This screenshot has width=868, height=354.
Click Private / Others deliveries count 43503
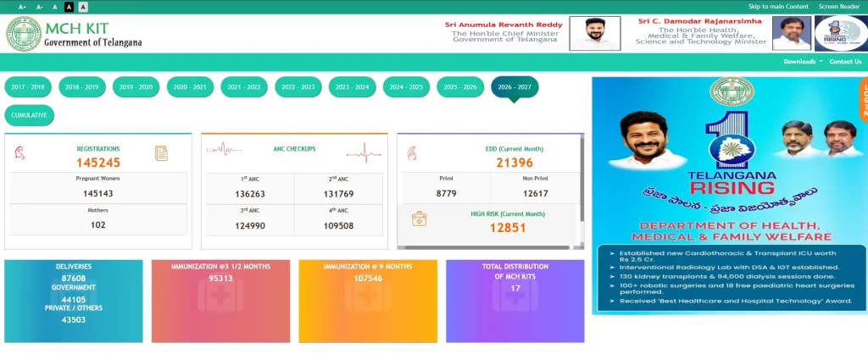pyautogui.click(x=74, y=320)
